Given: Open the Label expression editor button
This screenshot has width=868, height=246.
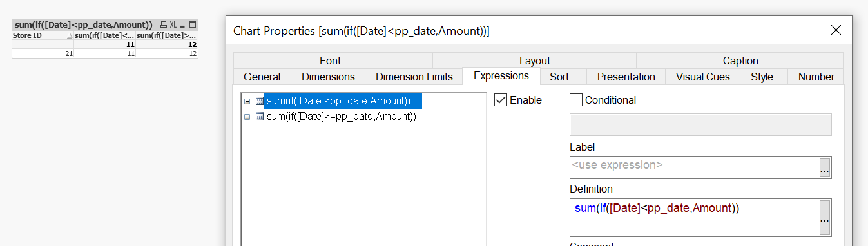Looking at the screenshot, I should 825,167.
